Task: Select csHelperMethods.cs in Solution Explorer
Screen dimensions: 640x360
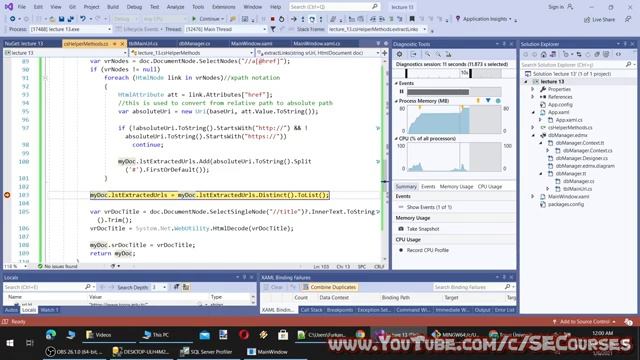Action: [x=570, y=127]
